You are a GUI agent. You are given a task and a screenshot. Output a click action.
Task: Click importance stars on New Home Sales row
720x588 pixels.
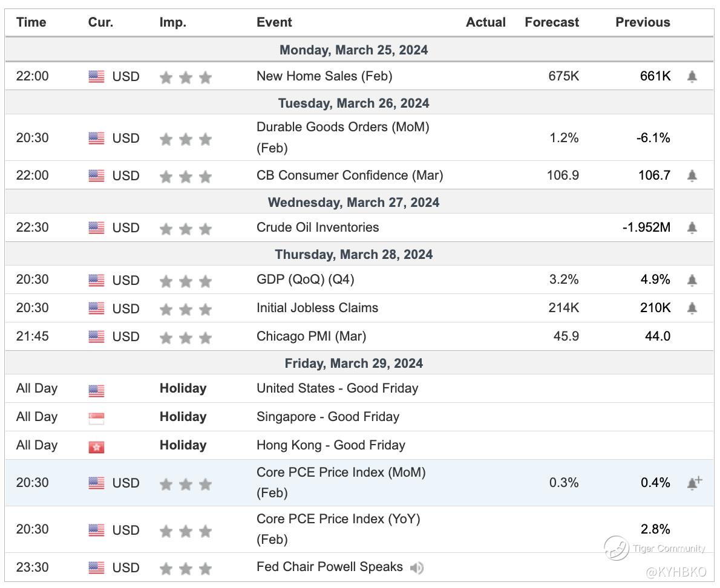[x=185, y=77]
